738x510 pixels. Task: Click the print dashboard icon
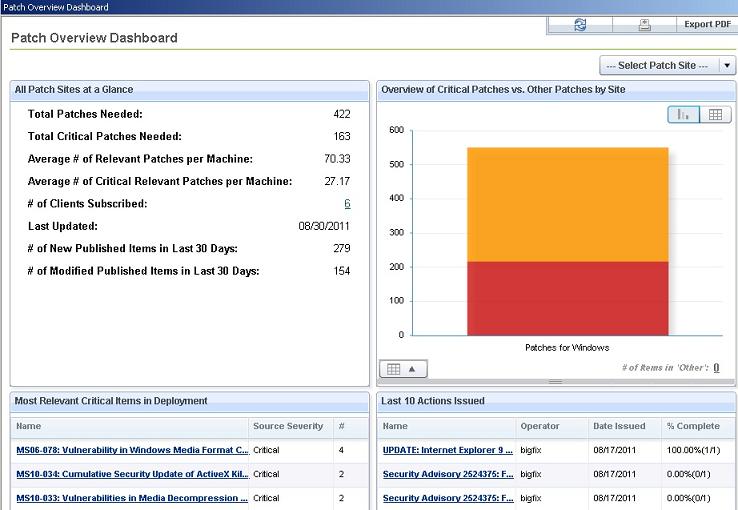pyautogui.click(x=644, y=25)
